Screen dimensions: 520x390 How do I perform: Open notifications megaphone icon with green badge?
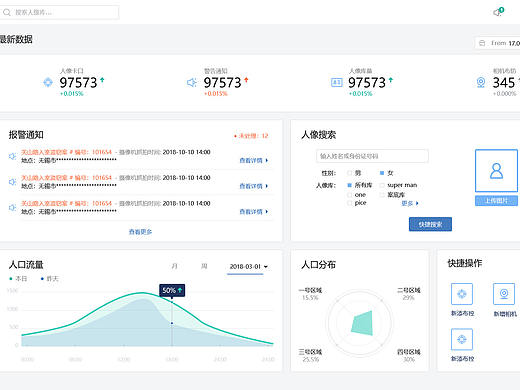[499, 12]
